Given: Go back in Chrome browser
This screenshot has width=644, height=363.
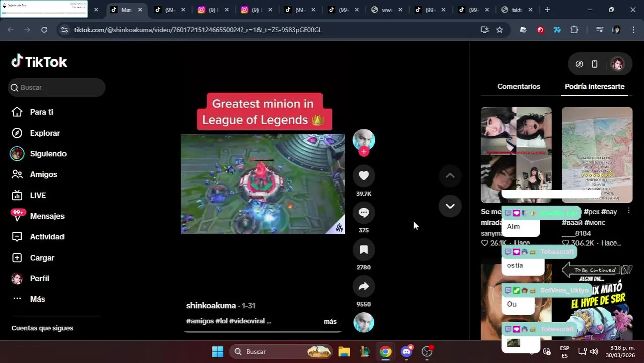Looking at the screenshot, I should coord(11,30).
